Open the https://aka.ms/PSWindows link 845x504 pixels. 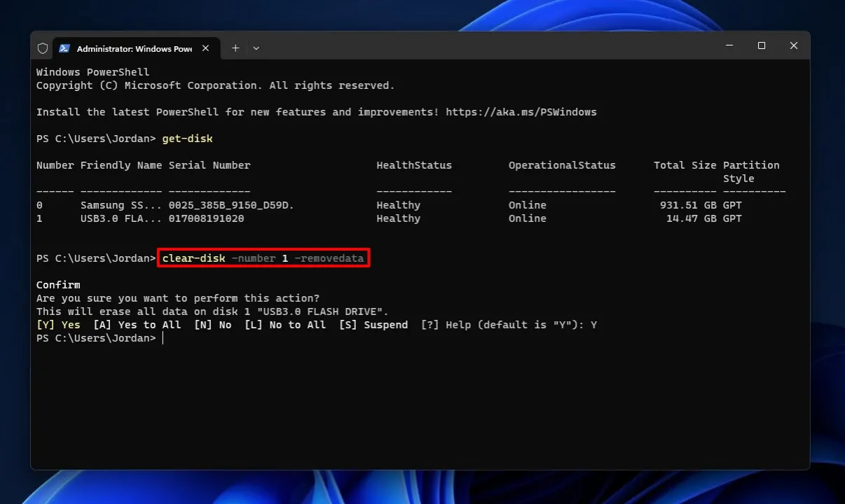coord(521,112)
